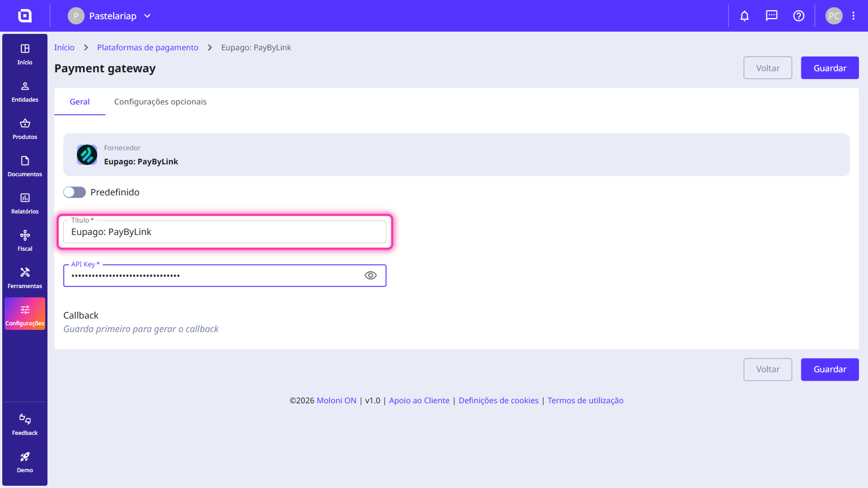The width and height of the screenshot is (868, 488).
Task: Click the PC user avatar
Action: pyautogui.click(x=834, y=16)
